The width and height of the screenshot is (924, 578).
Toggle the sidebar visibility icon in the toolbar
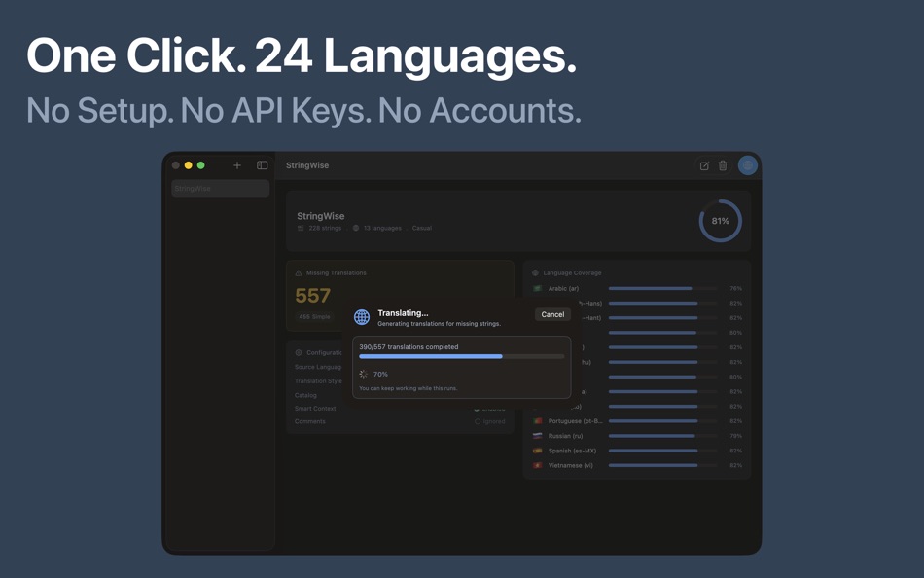click(x=262, y=165)
